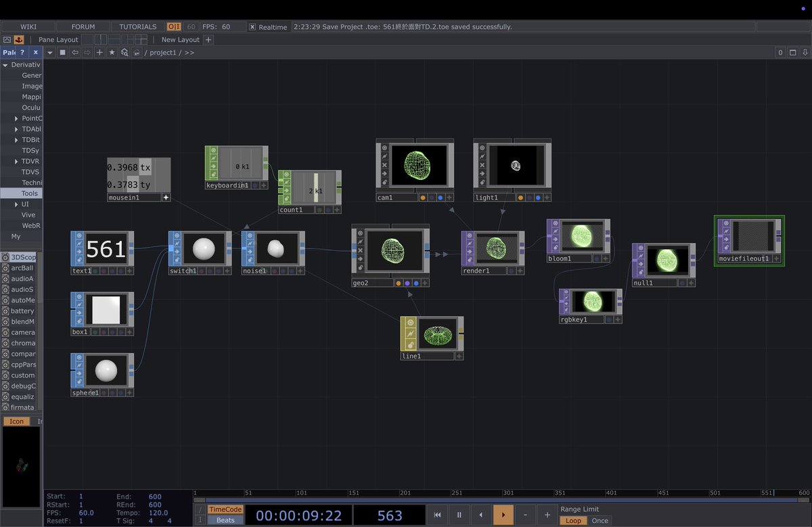Click the square maximize pane icon top right
This screenshot has height=527, width=812.
pyautogui.click(x=793, y=52)
